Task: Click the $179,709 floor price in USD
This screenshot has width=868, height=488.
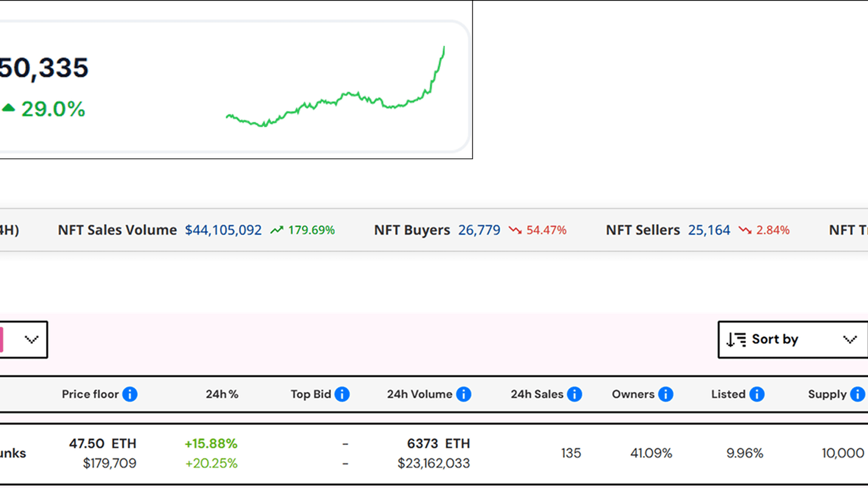Action: [110, 463]
